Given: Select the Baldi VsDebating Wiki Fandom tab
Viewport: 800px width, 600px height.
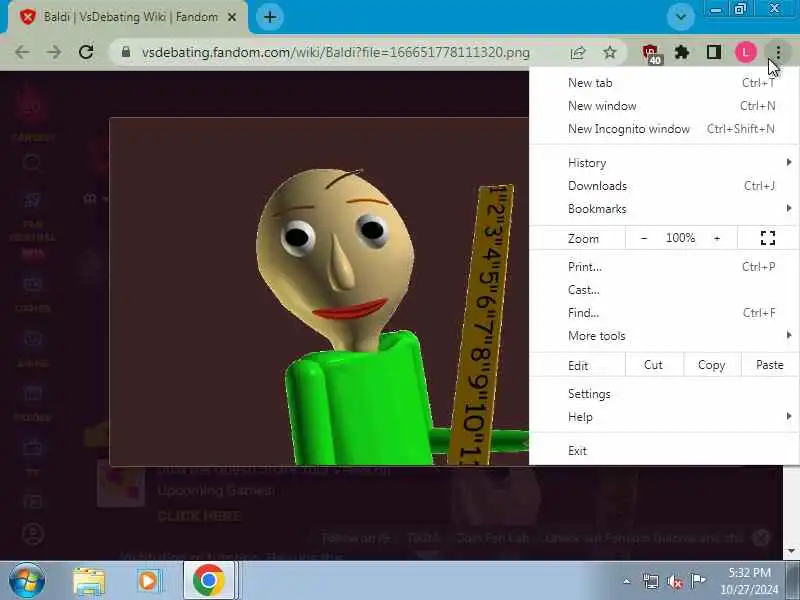Looking at the screenshot, I should [x=128, y=17].
